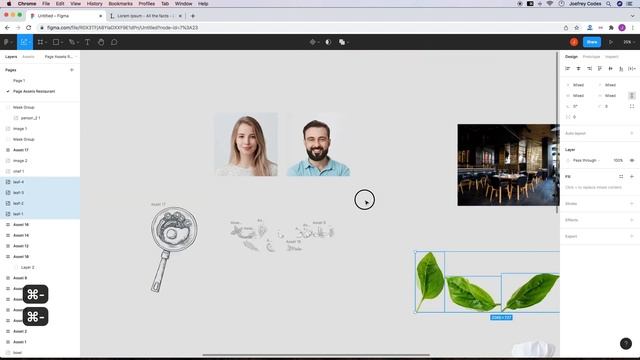Switch to the Lorem Ipsum browser tab

click(145, 16)
